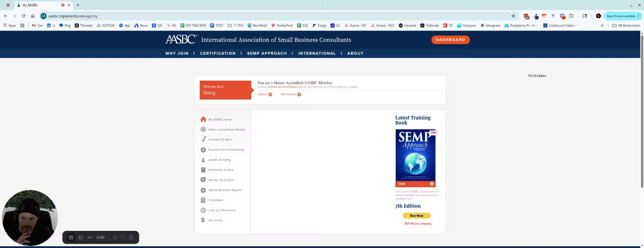Viewport: 644px width, 248px height.
Task: Click the 7th Edition text
Action: click(408, 206)
